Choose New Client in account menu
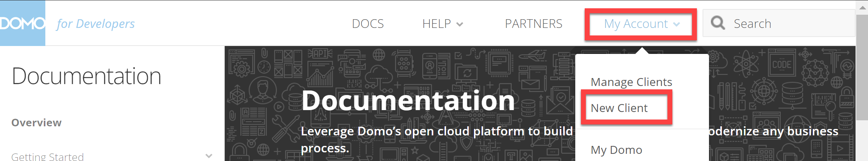The image size is (868, 161). (x=619, y=108)
